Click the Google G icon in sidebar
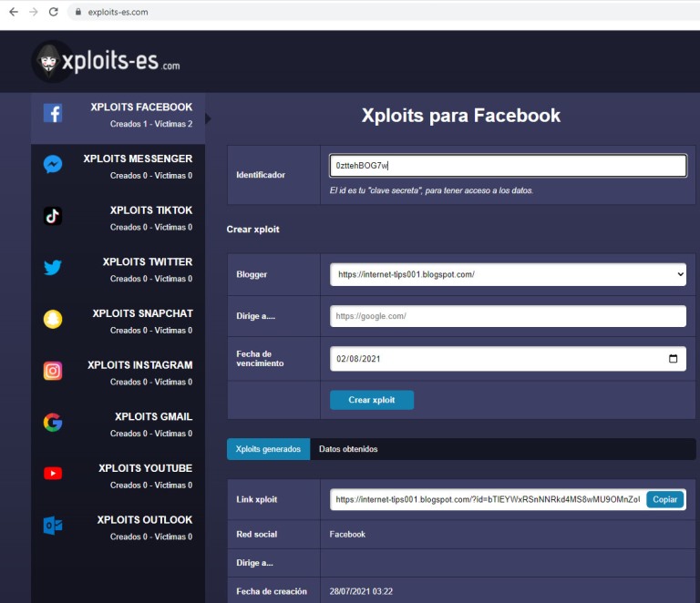Screen dimensions: 700x603 click(x=53, y=423)
